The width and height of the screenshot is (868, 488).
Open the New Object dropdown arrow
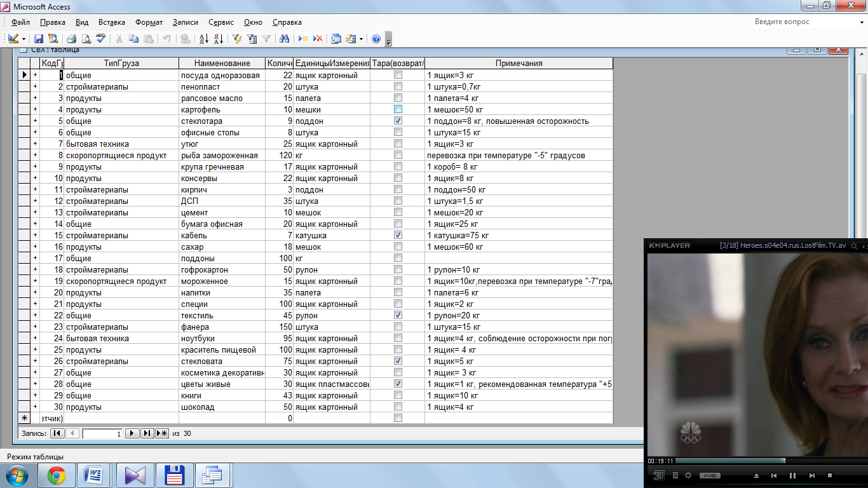pos(361,39)
